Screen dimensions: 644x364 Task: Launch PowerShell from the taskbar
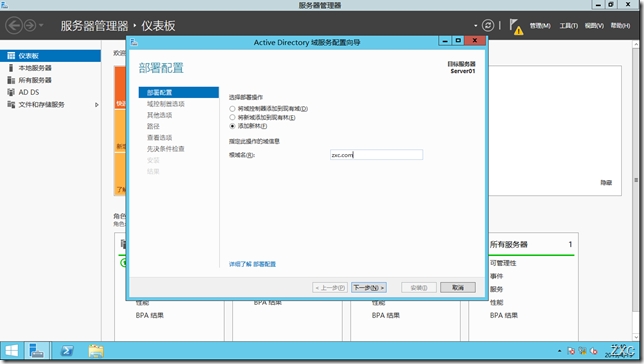67,351
